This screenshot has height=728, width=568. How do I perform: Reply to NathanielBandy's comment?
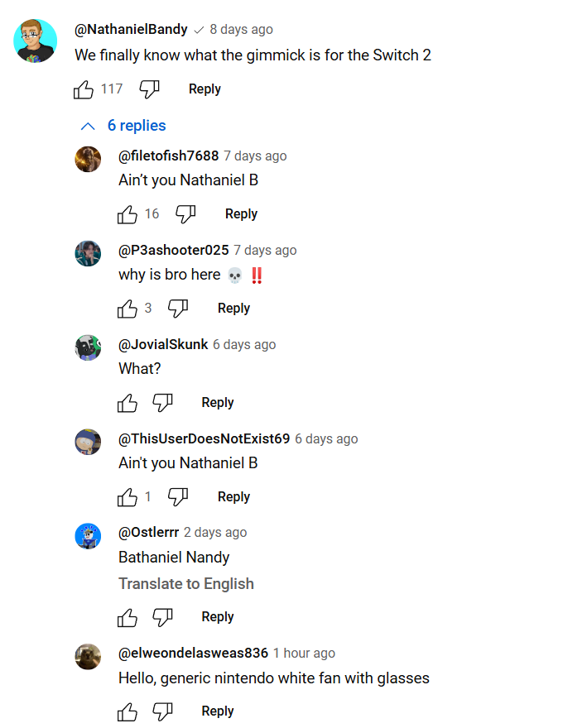205,89
